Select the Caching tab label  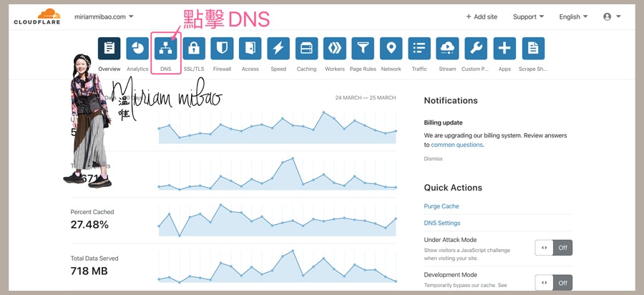coord(306,69)
